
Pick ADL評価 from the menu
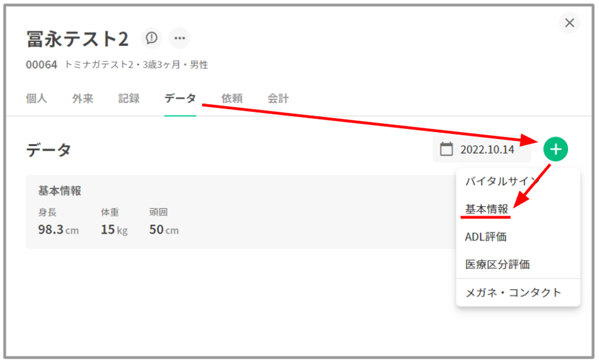(x=485, y=237)
